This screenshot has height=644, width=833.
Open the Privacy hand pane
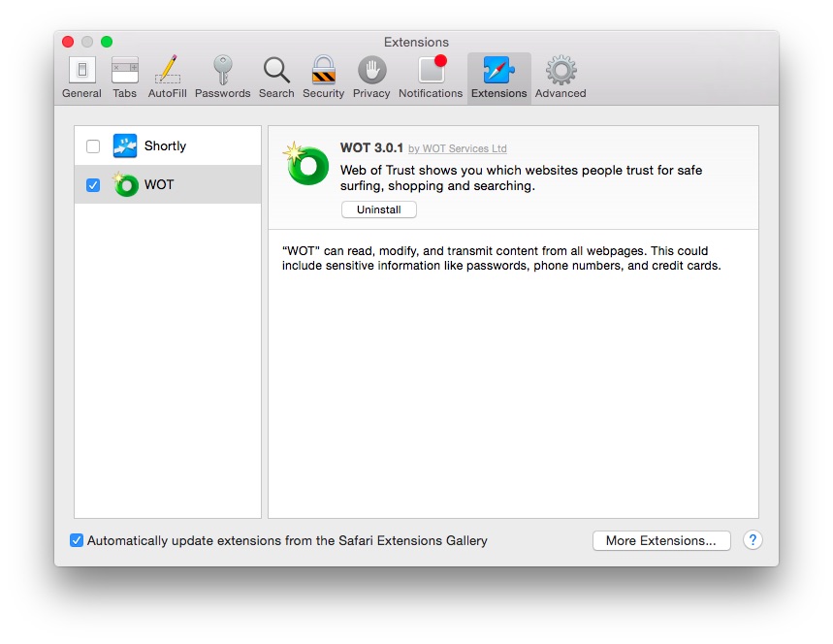point(371,78)
